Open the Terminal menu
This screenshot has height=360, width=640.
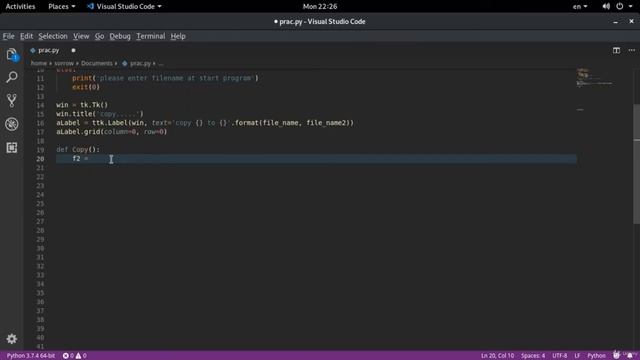[x=151, y=36]
